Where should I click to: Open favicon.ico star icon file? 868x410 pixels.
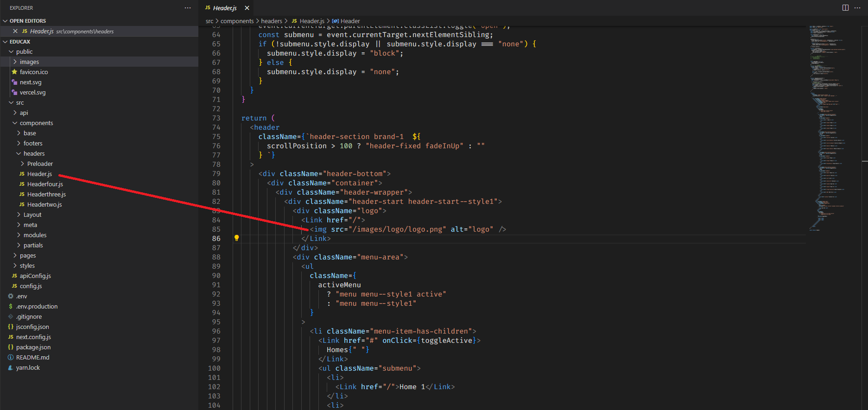(33, 72)
